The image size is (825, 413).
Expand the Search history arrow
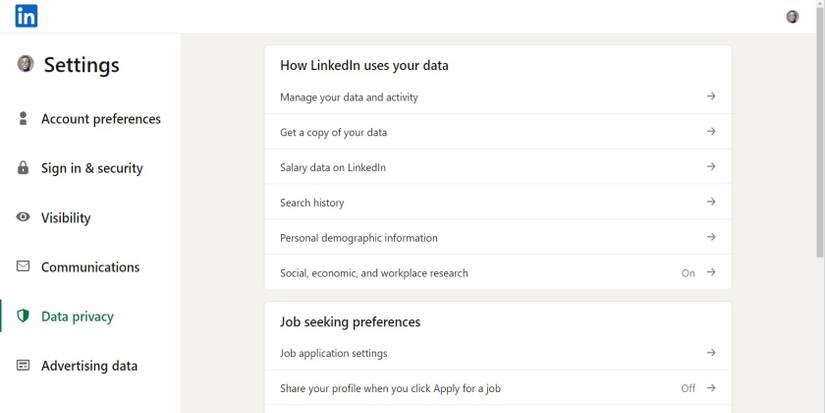[711, 202]
